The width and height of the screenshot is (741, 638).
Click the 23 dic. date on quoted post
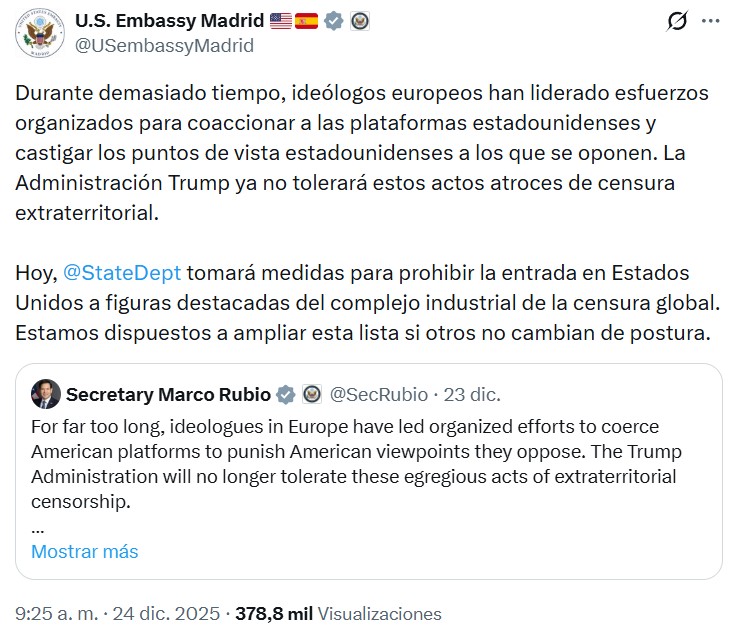point(474,394)
